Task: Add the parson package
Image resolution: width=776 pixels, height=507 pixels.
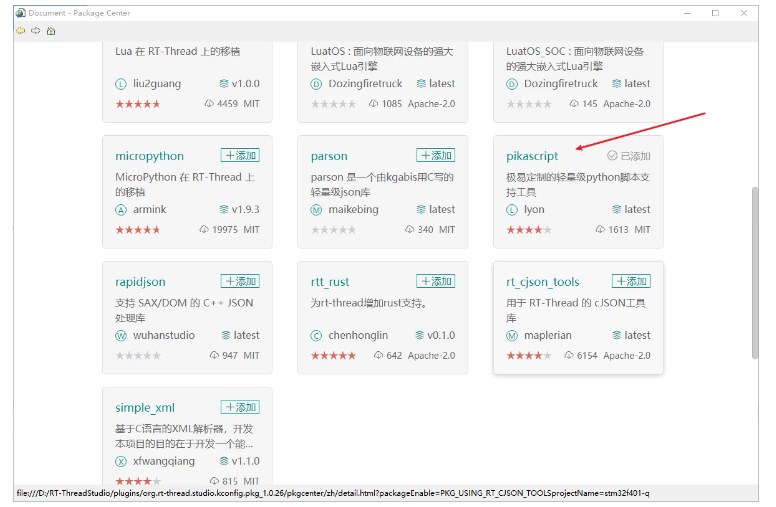Action: click(x=436, y=155)
